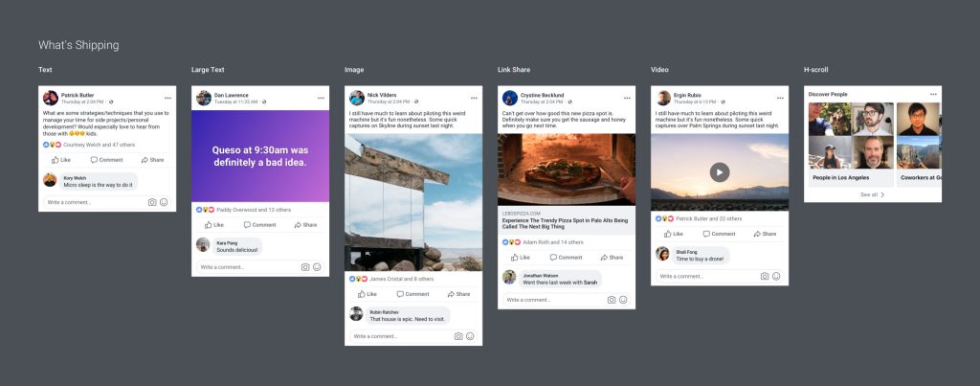Click the Queso at 9:30am purple text card
Viewport: 980px width, 386px height.
coord(260,156)
